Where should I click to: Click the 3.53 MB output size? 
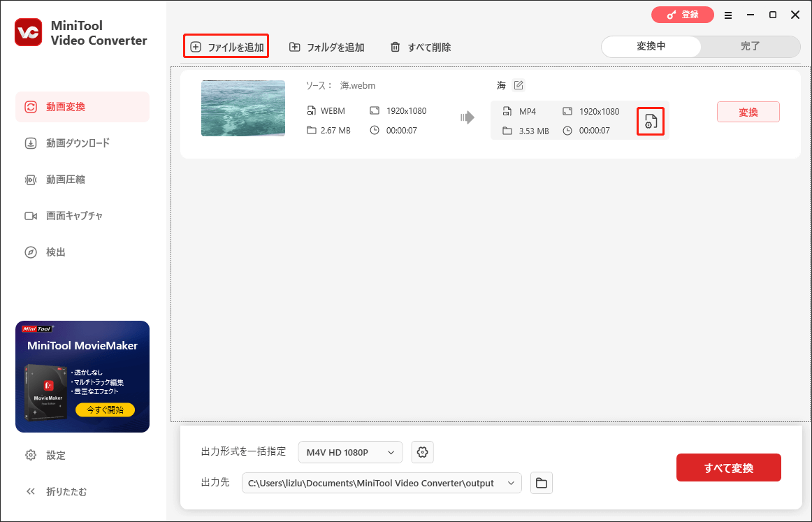point(534,131)
